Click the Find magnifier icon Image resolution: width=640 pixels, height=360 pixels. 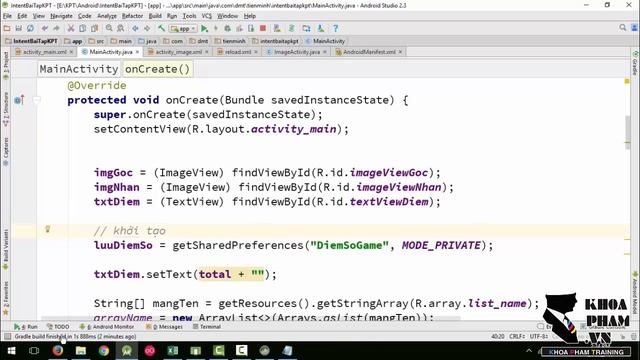[x=109, y=28]
